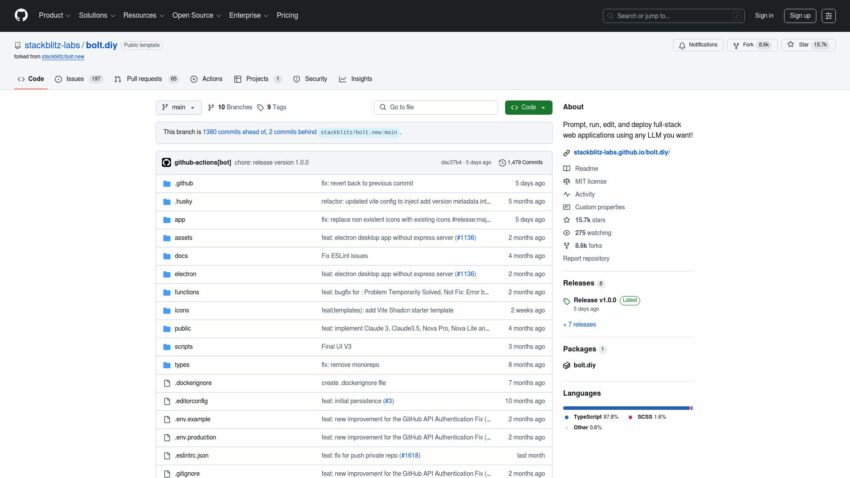Open the GitHub homepage logo
The width and height of the screenshot is (850, 478).
coord(21,15)
